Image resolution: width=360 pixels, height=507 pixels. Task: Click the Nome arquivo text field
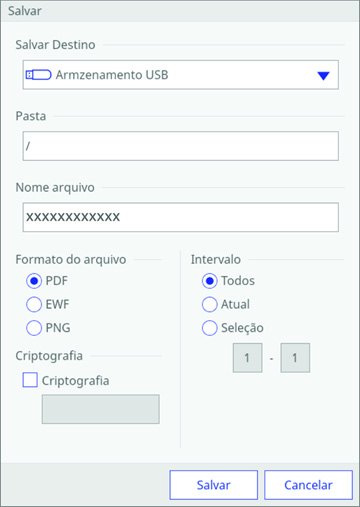coord(181,217)
